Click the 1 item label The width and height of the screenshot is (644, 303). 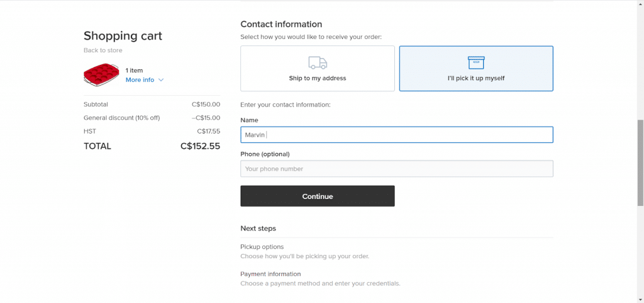135,71
